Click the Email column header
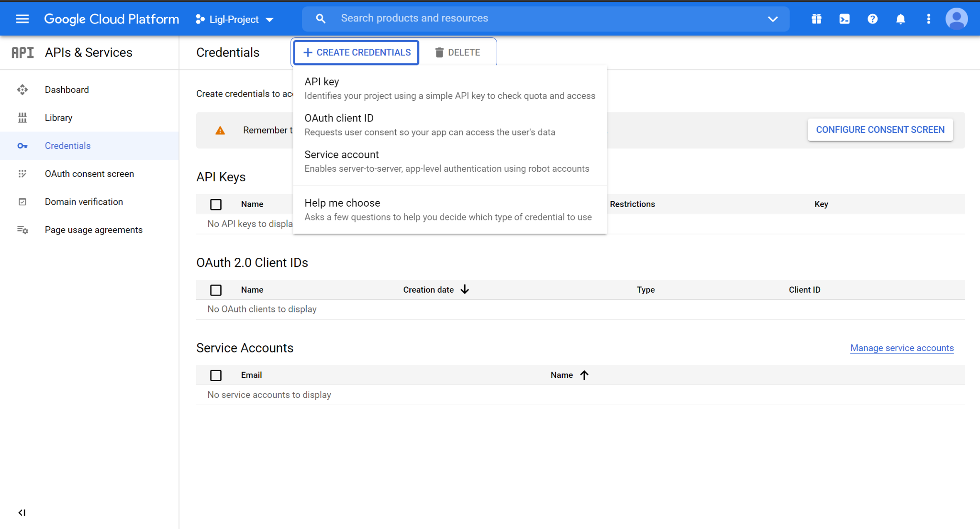The image size is (980, 529). pyautogui.click(x=251, y=375)
